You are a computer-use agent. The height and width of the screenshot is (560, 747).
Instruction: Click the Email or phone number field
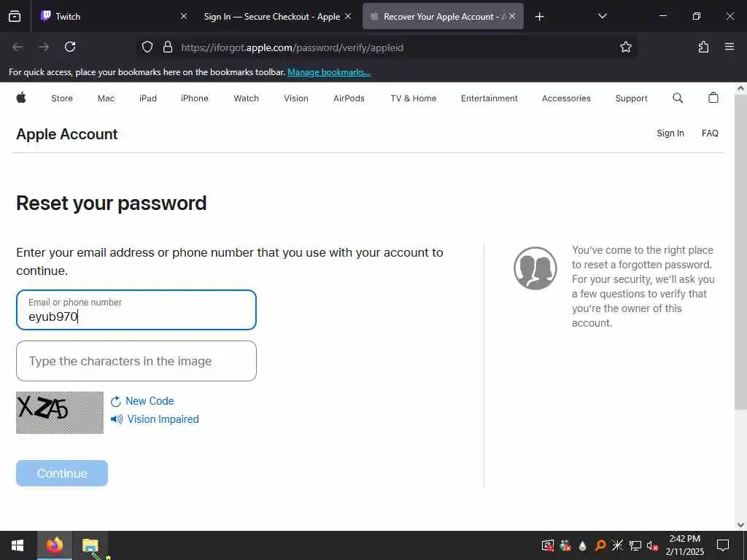[136, 309]
